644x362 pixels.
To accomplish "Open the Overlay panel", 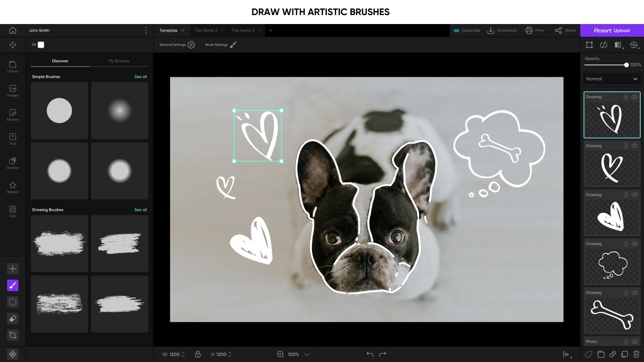I will [13, 163].
